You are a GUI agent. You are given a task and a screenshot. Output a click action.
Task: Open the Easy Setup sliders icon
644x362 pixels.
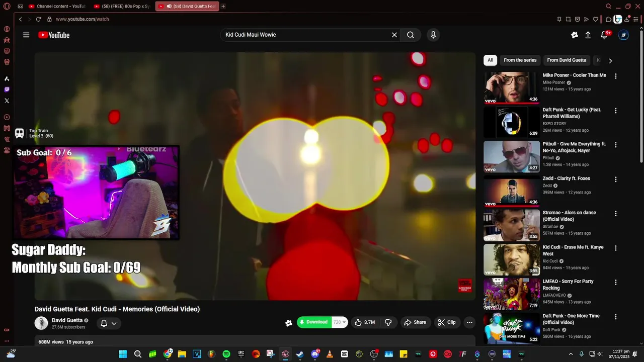click(x=636, y=19)
